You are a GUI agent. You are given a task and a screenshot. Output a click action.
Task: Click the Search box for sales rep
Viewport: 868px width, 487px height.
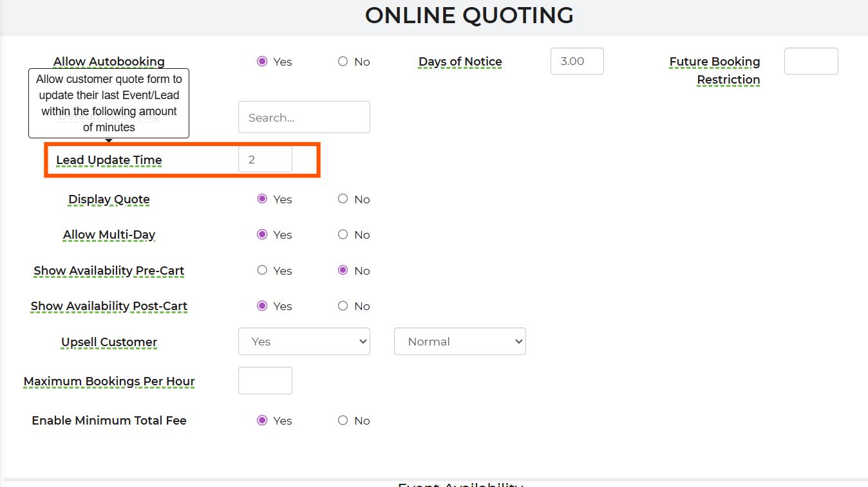pos(304,117)
